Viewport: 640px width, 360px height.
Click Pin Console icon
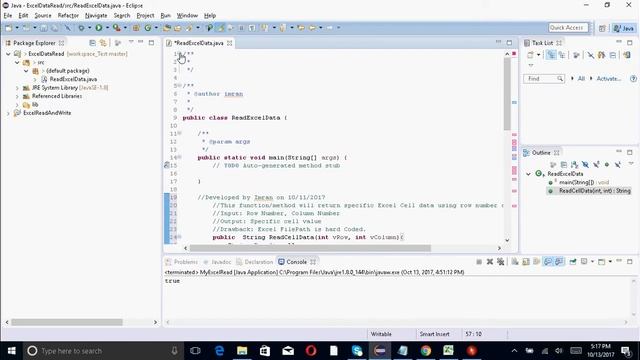[x=573, y=262]
